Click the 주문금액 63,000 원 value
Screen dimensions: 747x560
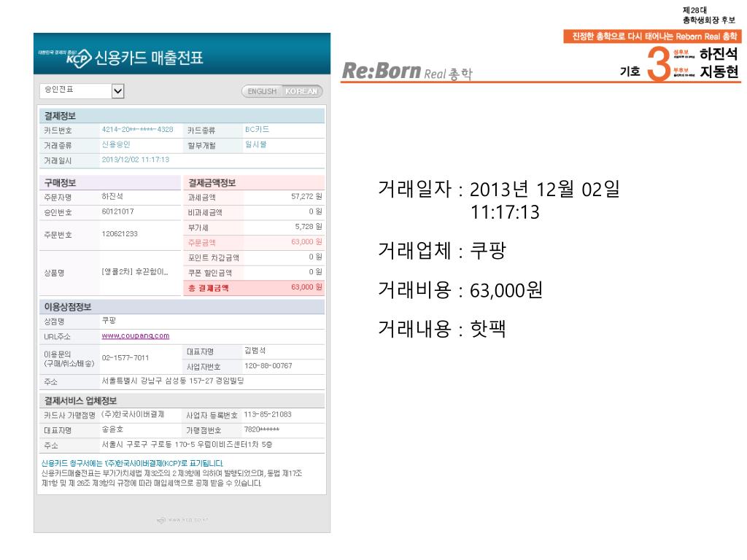click(307, 242)
